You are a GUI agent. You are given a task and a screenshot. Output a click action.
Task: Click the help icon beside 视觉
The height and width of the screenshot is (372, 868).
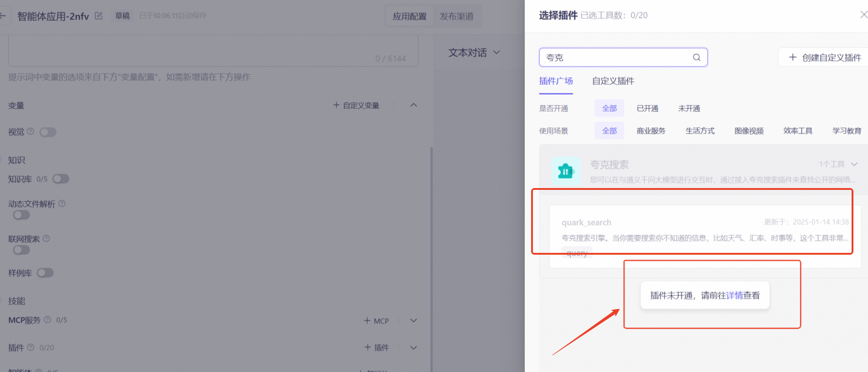pyautogui.click(x=31, y=131)
